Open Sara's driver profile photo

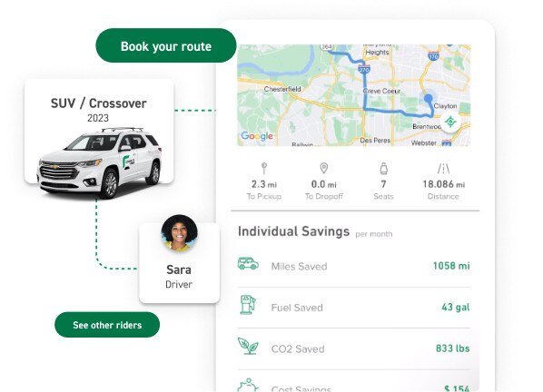click(179, 233)
